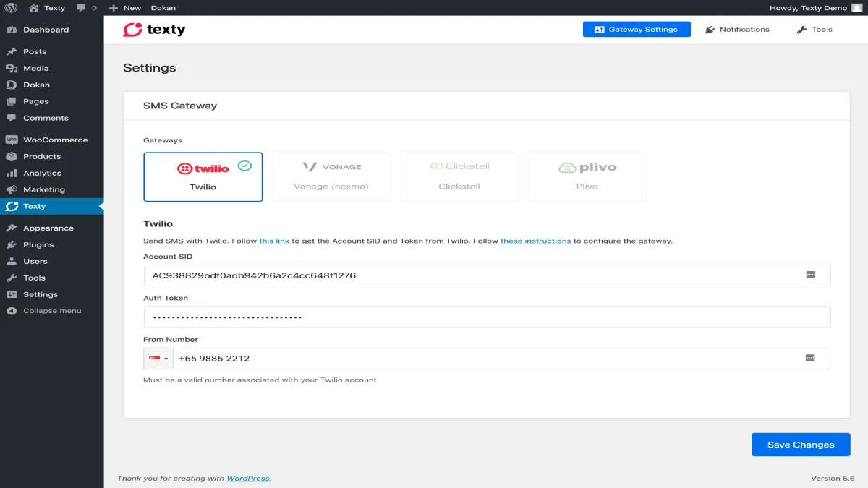
Task: Switch to the Gateway Settings tab
Action: 637,30
